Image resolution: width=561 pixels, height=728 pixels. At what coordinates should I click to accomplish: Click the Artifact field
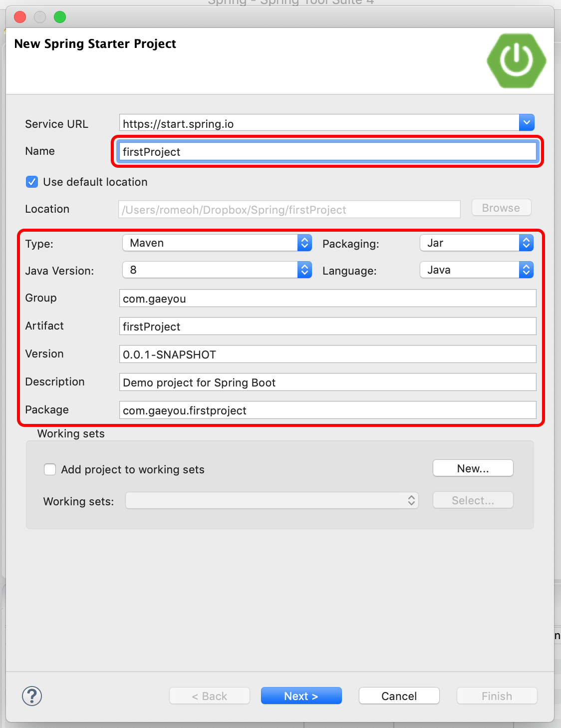[327, 327]
